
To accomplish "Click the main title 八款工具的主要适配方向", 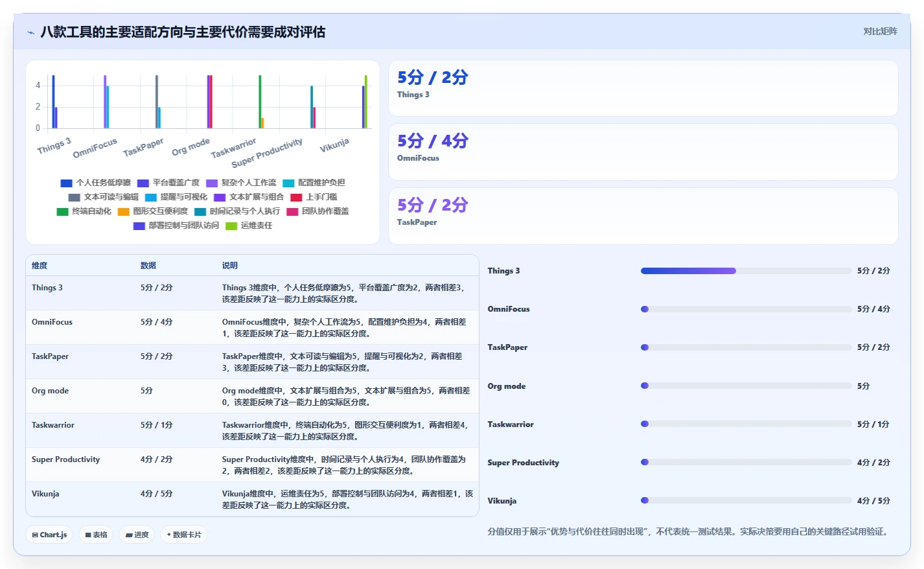I will coord(183,32).
